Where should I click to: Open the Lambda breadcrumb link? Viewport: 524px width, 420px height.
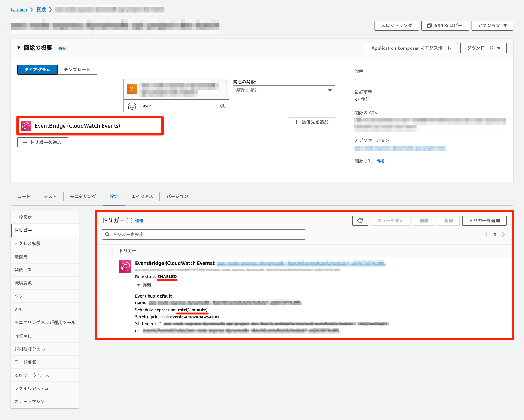pyautogui.click(x=19, y=10)
